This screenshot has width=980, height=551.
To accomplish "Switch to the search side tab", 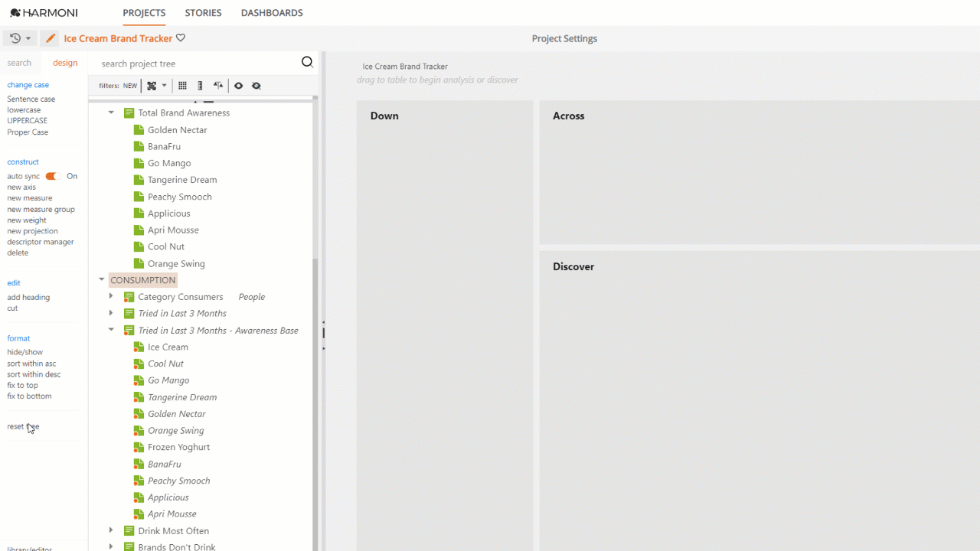I will tap(19, 63).
